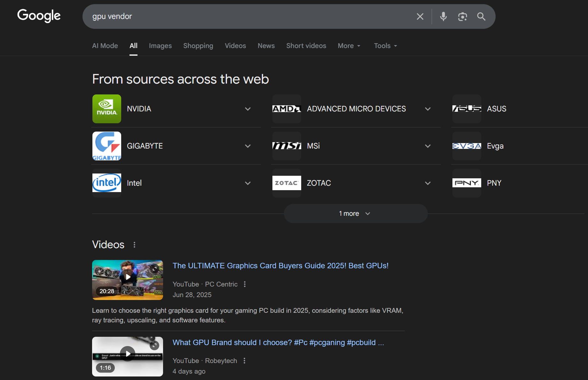Expand the NVIDIA entry chevron
This screenshot has width=588, height=380.
pyautogui.click(x=248, y=109)
